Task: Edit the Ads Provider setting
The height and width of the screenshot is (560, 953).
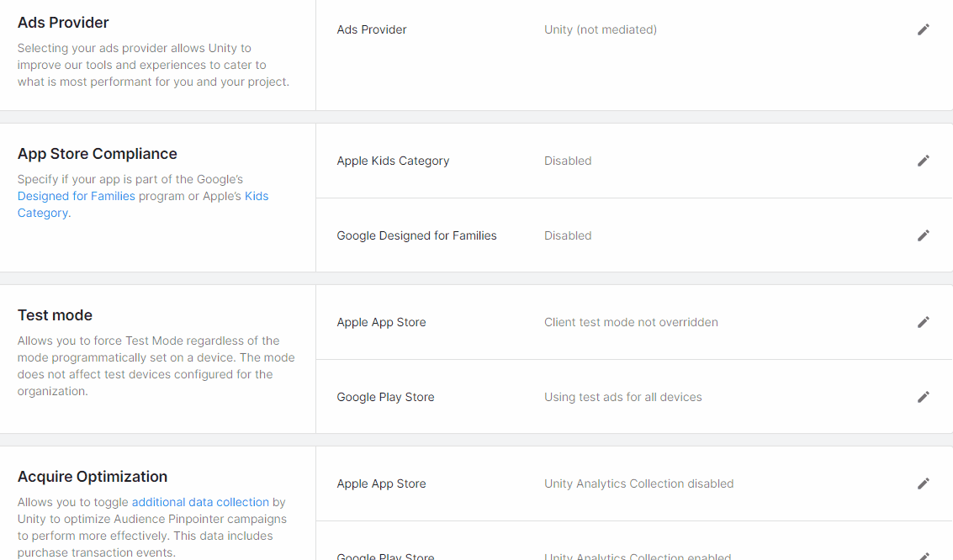Action: (x=923, y=29)
